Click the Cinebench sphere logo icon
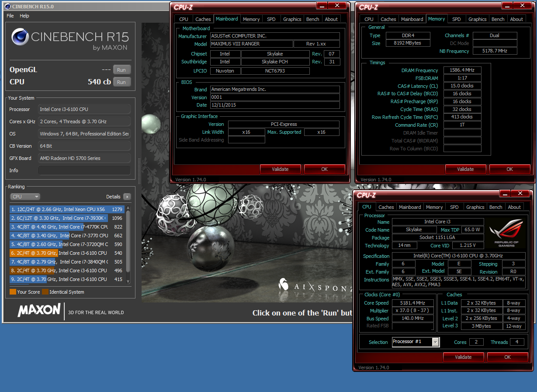The image size is (537, 392). [x=20, y=37]
